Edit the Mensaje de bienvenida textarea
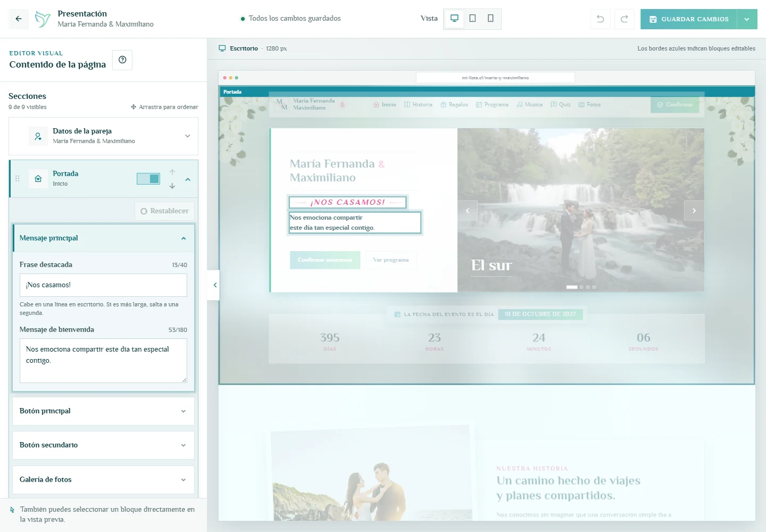Viewport: 766px width, 532px height. coord(103,361)
